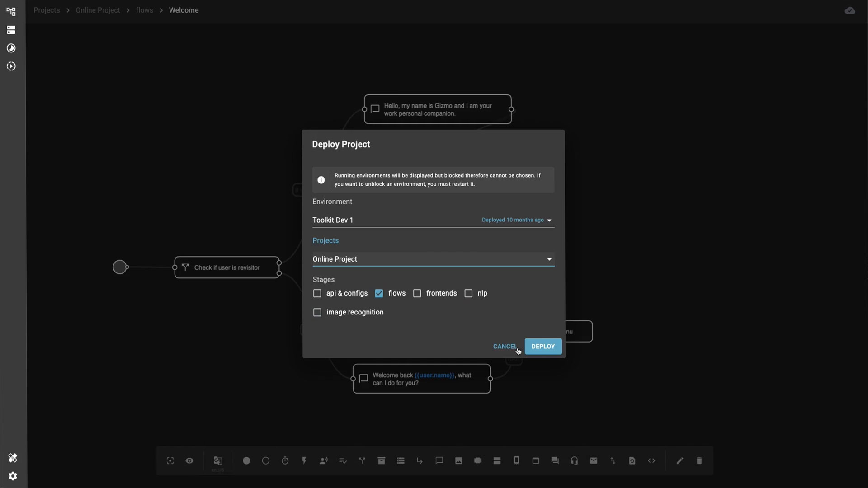Click the trash delete tool
The height and width of the screenshot is (488, 868).
click(699, 460)
